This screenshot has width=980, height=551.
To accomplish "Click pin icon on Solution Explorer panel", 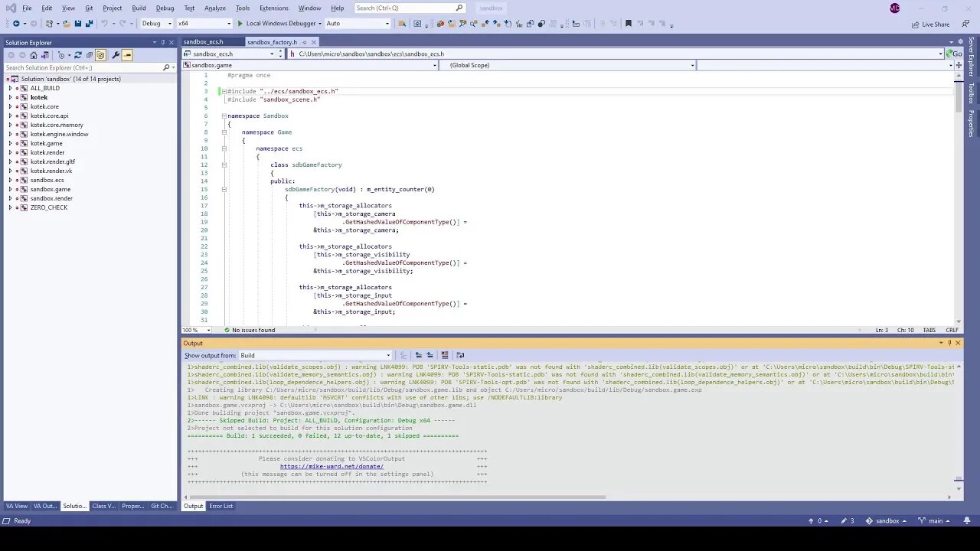I will (x=162, y=43).
